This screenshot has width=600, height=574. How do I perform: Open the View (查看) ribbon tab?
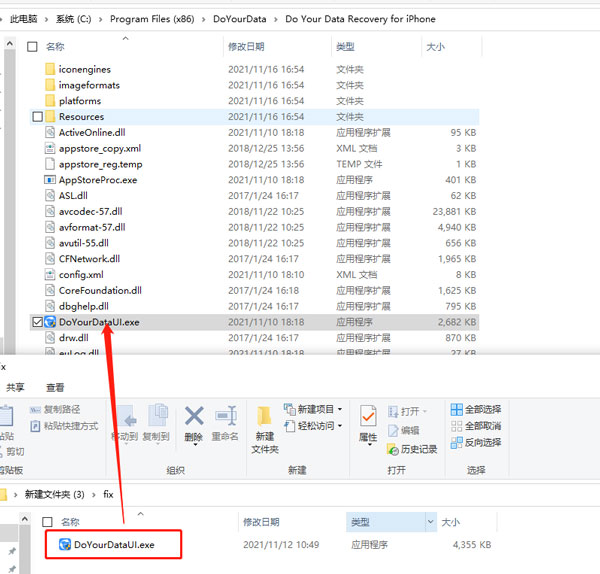click(55, 388)
